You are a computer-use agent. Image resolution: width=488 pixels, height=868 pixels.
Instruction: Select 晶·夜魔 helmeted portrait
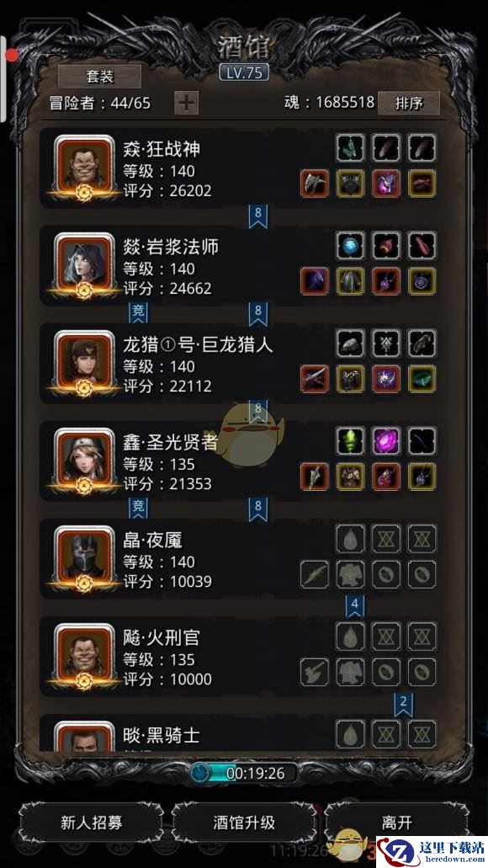point(85,556)
